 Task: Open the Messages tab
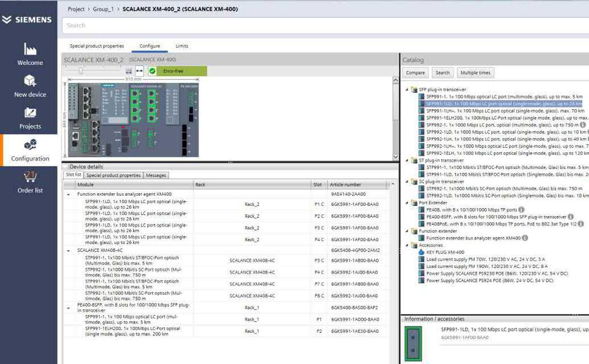point(156,175)
